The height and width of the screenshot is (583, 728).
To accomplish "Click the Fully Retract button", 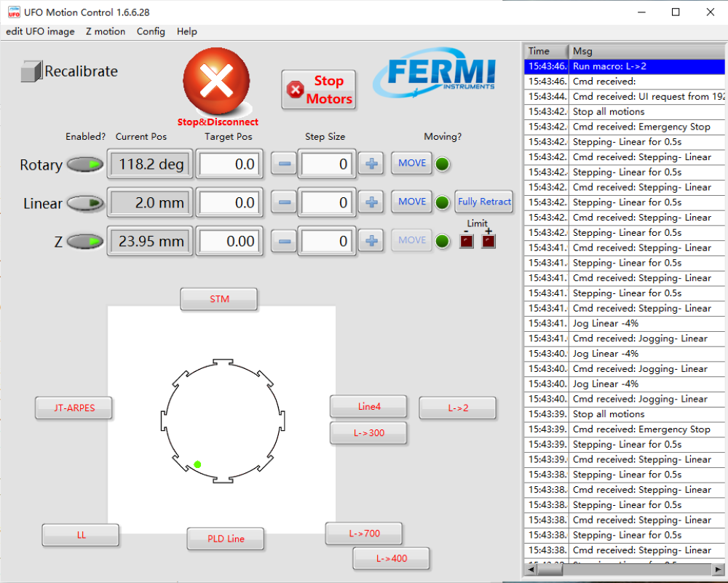I will [x=484, y=202].
